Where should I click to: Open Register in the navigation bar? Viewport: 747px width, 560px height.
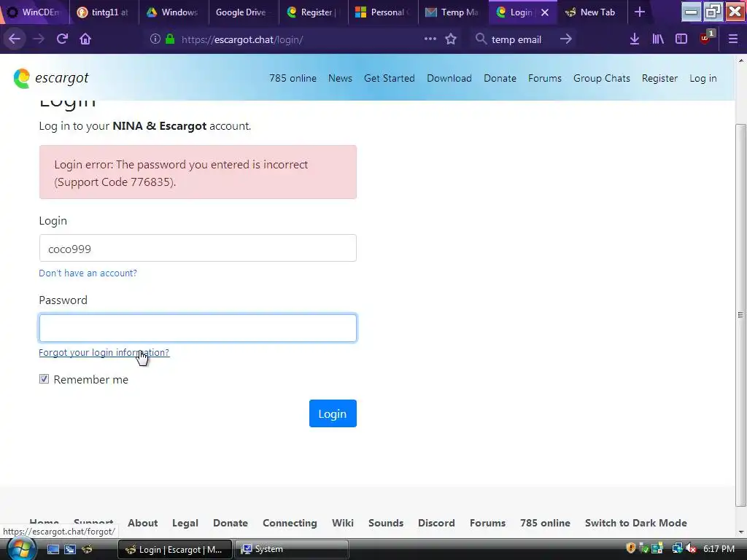659,78
